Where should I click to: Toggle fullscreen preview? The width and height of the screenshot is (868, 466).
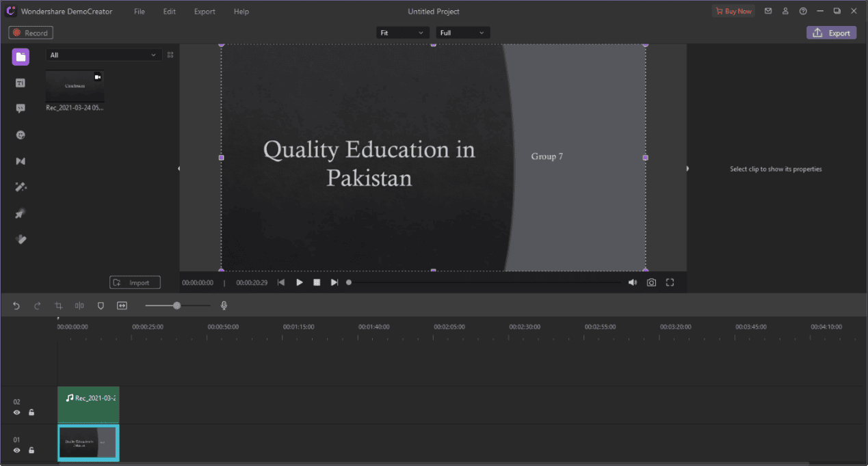[670, 282]
